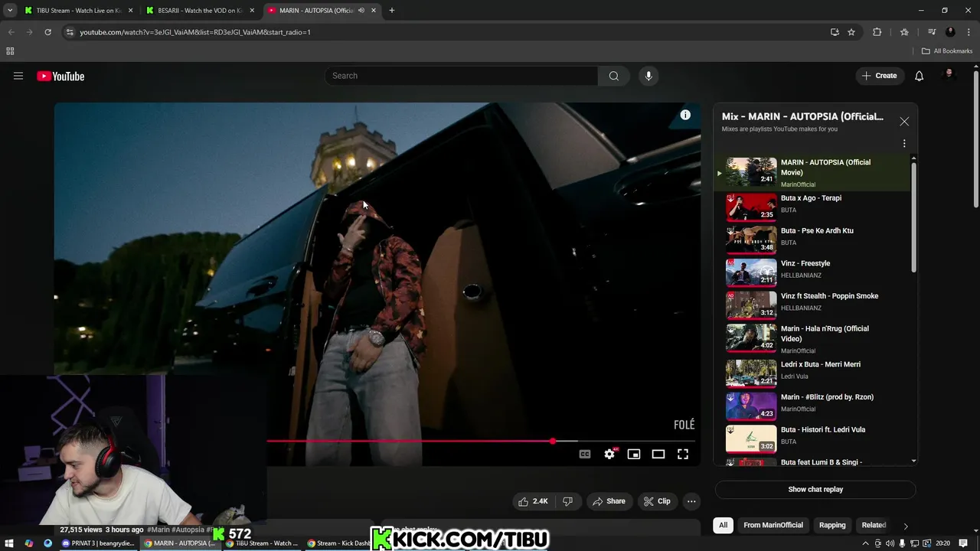Create a Clip of the video
The height and width of the screenshot is (551, 980).
(657, 501)
